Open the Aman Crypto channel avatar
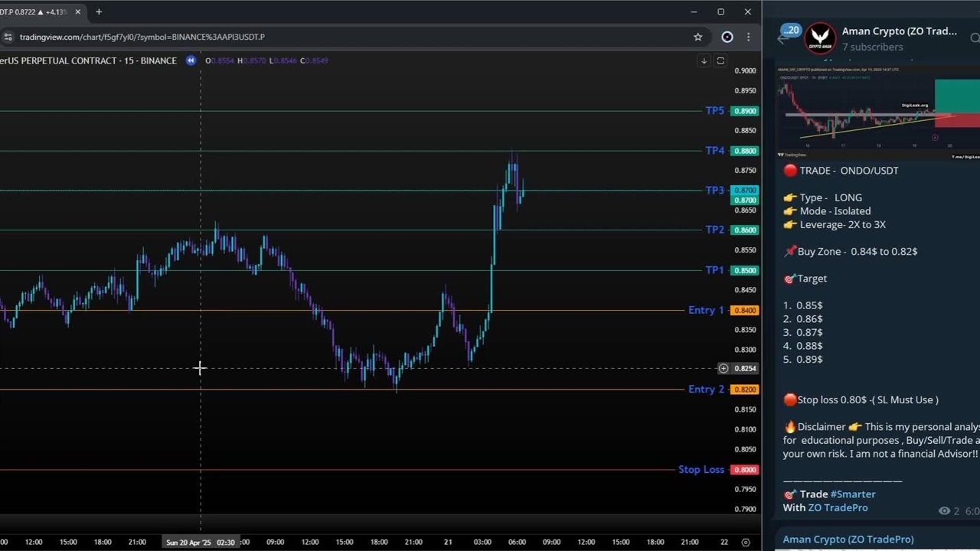This screenshot has width=980, height=551. click(820, 37)
